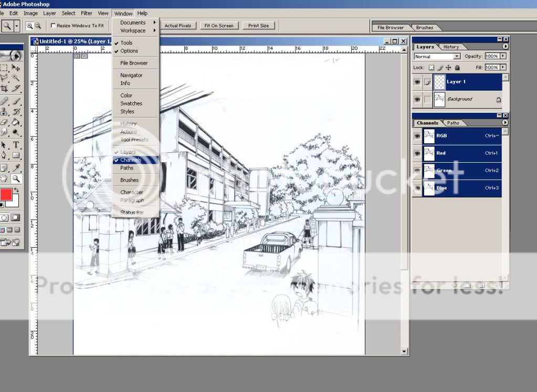Screen dimensions: 537x392
Task: Choose Navigator from the Window menu
Action: [x=135, y=75]
